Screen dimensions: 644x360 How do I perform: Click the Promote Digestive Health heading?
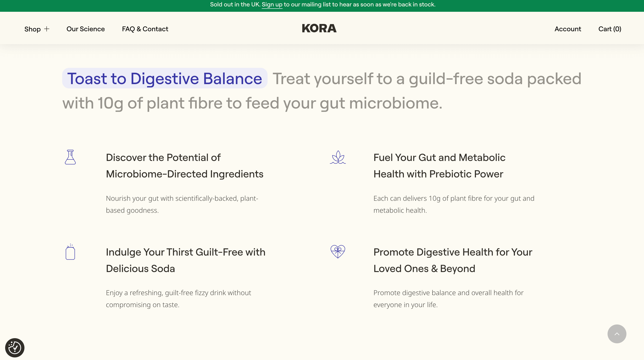point(453,260)
